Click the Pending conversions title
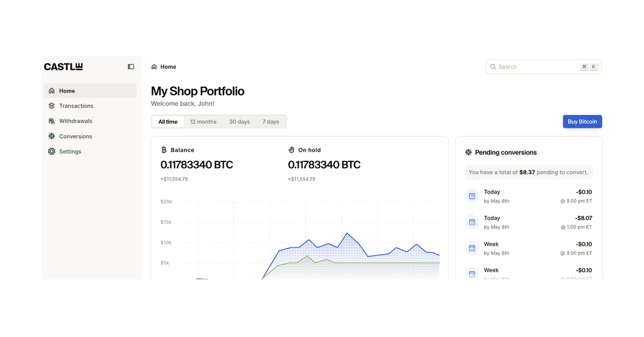644x337 pixels. coord(506,152)
